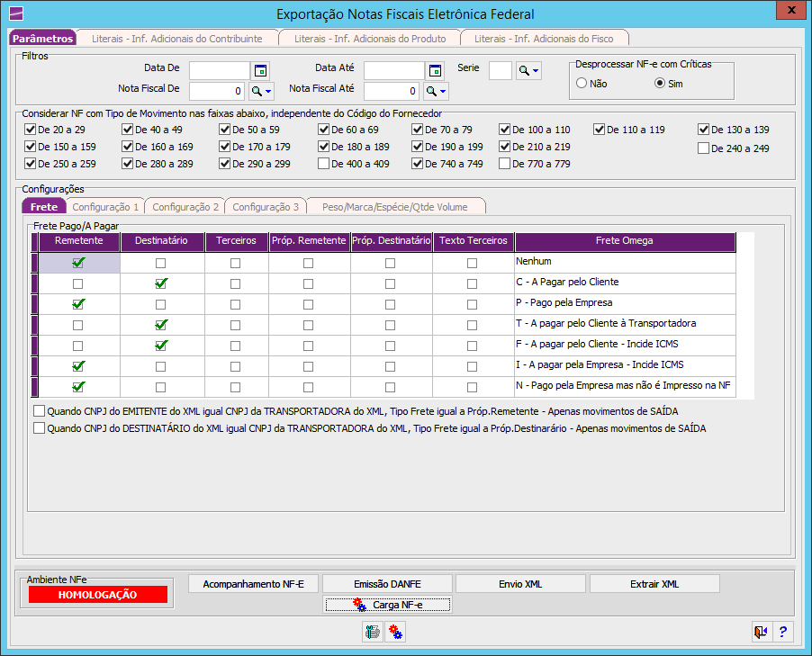Screen dimensions: 812x656
Task: Enable the De 400 a 409 checkbox
Action: pyautogui.click(x=324, y=164)
